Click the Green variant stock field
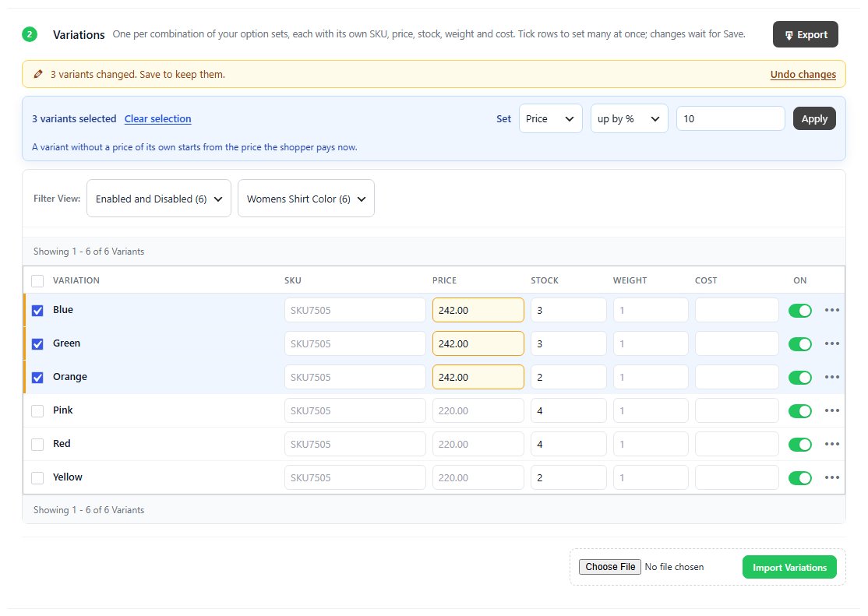Image resolution: width=868 pixels, height=616 pixels. coord(569,343)
